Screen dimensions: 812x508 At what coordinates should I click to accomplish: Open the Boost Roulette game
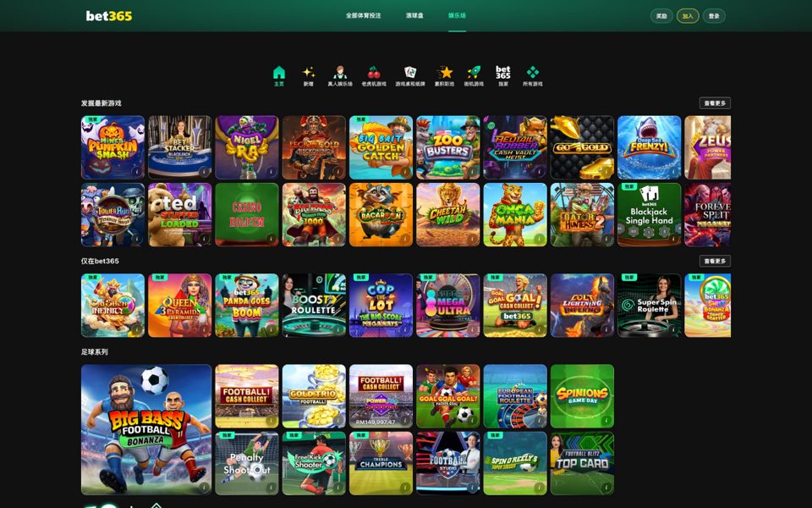coord(314,306)
